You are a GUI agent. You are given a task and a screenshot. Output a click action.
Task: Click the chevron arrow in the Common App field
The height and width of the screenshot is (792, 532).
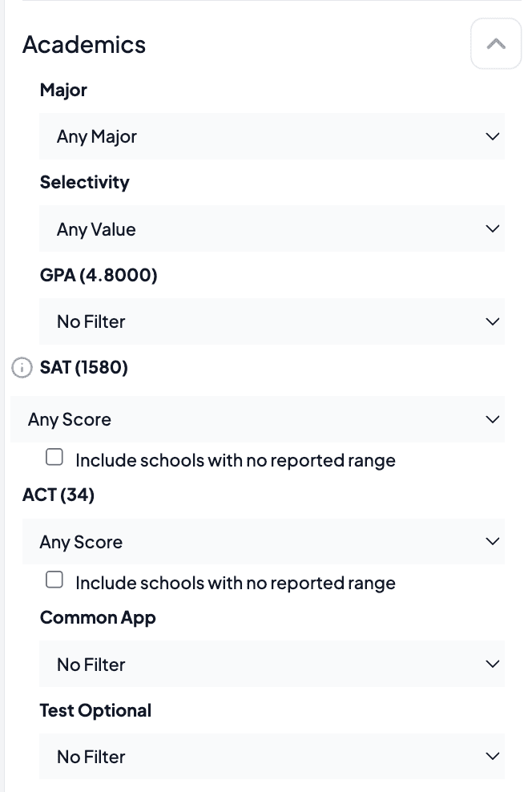(492, 664)
